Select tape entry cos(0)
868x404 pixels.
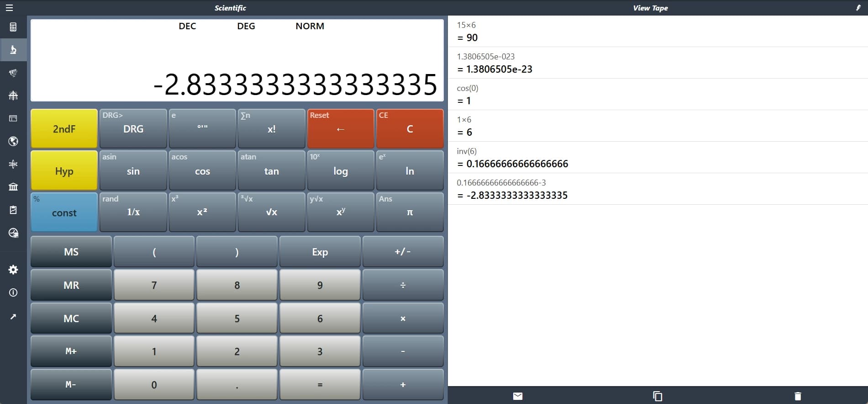click(467, 88)
